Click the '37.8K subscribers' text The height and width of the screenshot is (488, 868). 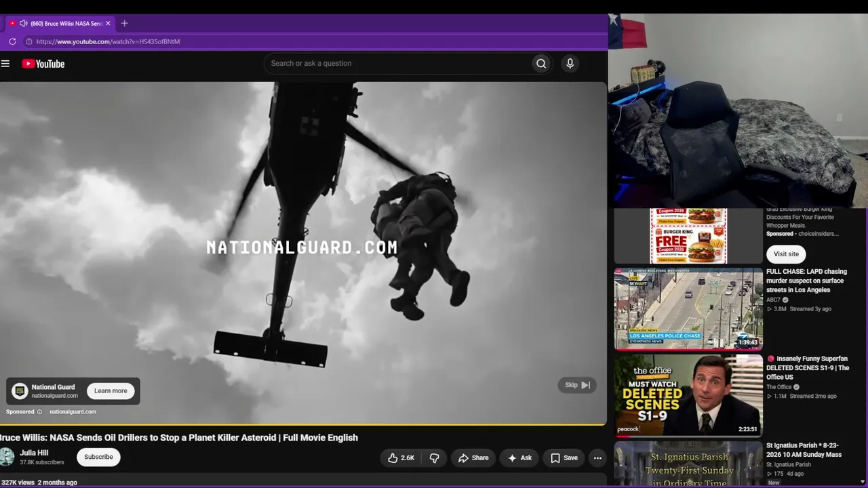(42, 463)
